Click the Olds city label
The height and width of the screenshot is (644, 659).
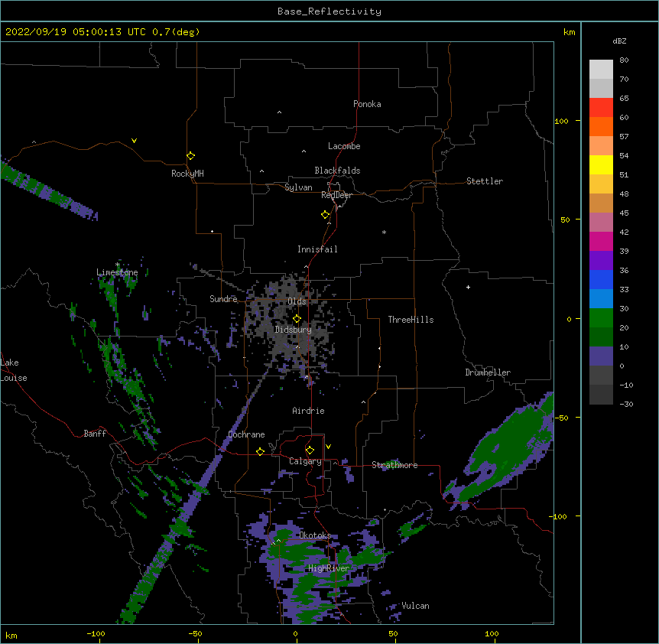(x=297, y=301)
